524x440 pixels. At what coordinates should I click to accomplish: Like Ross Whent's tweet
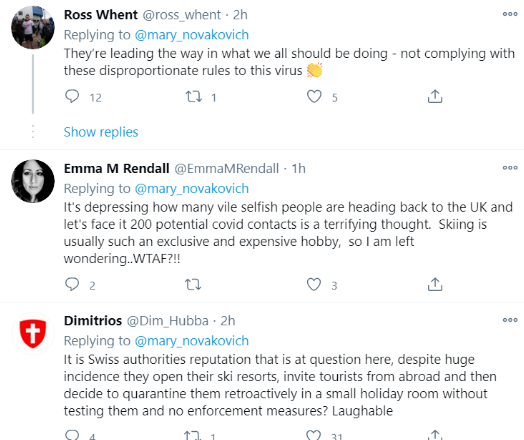click(314, 97)
